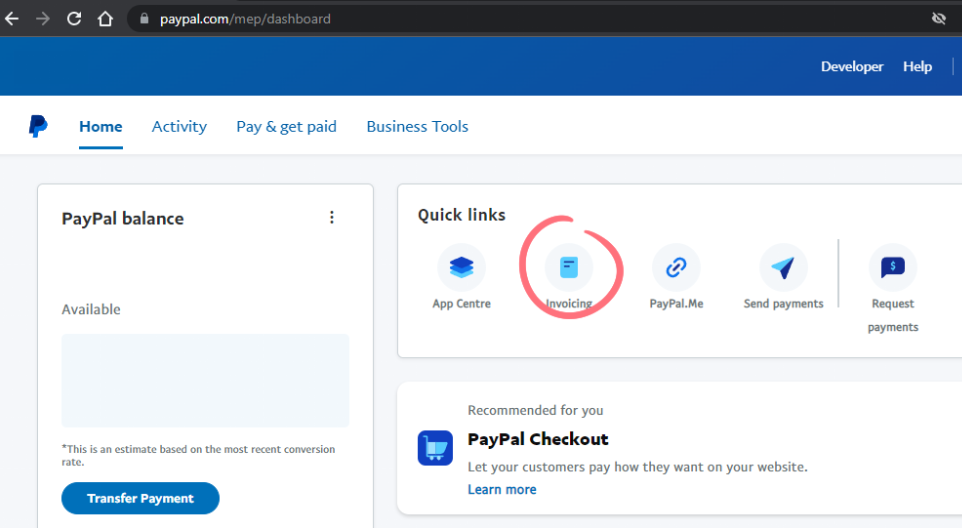962x528 pixels.
Task: Click the balance amount placeholder box
Action: [x=205, y=380]
